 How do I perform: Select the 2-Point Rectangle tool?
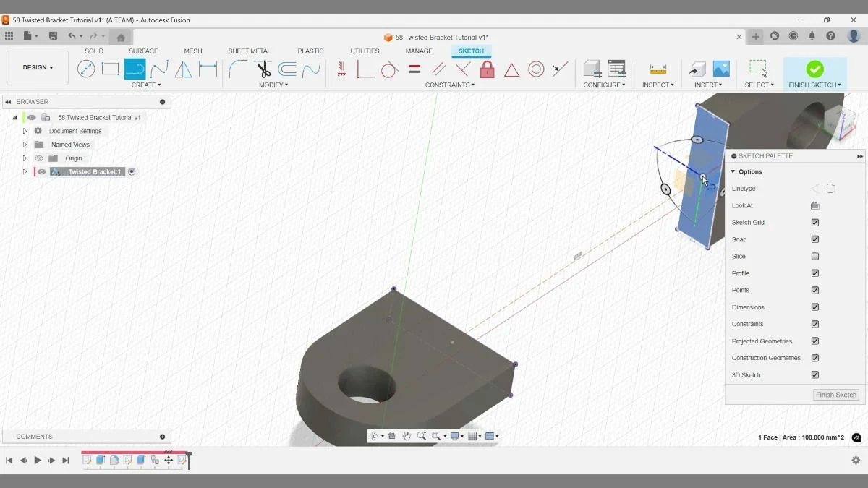click(x=110, y=69)
